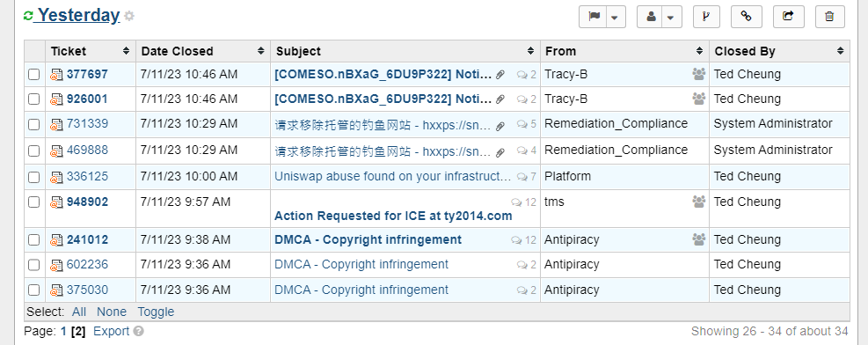The width and height of the screenshot is (868, 345).
Task: Click the gear icon next to Yesterday
Action: coord(129,16)
